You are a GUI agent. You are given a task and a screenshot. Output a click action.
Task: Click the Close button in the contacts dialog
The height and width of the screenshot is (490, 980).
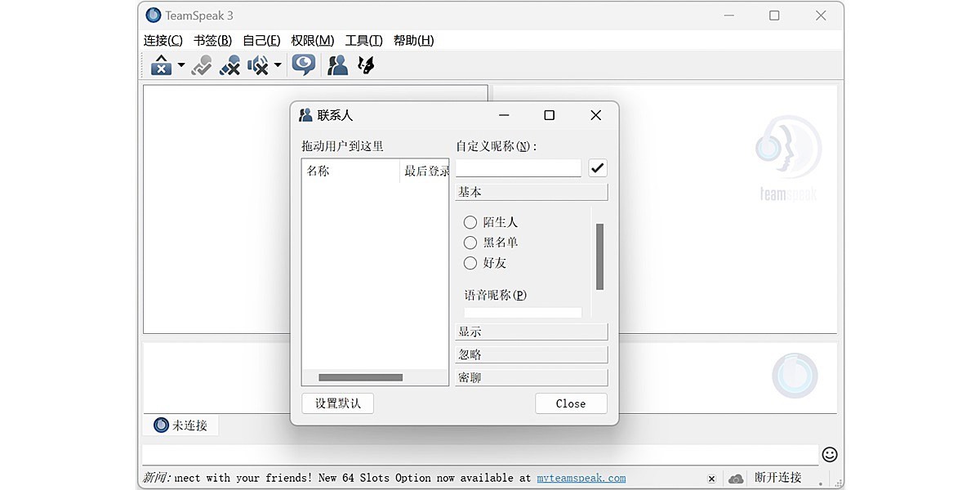(x=571, y=403)
